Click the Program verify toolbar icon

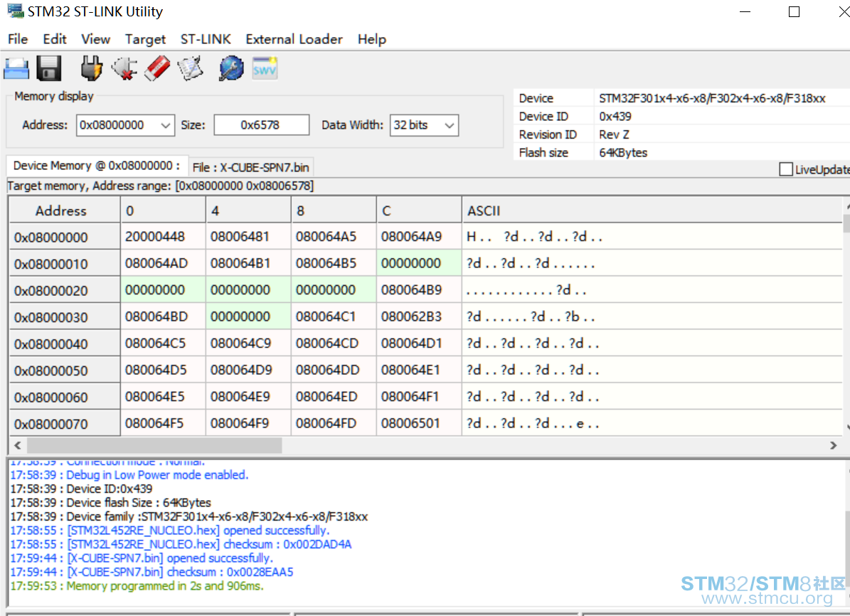click(x=191, y=69)
